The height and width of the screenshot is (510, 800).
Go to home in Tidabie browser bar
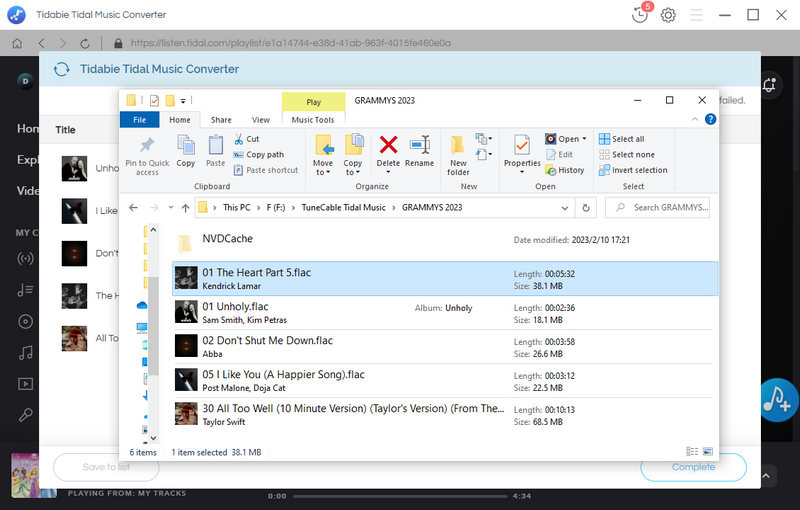click(x=17, y=43)
